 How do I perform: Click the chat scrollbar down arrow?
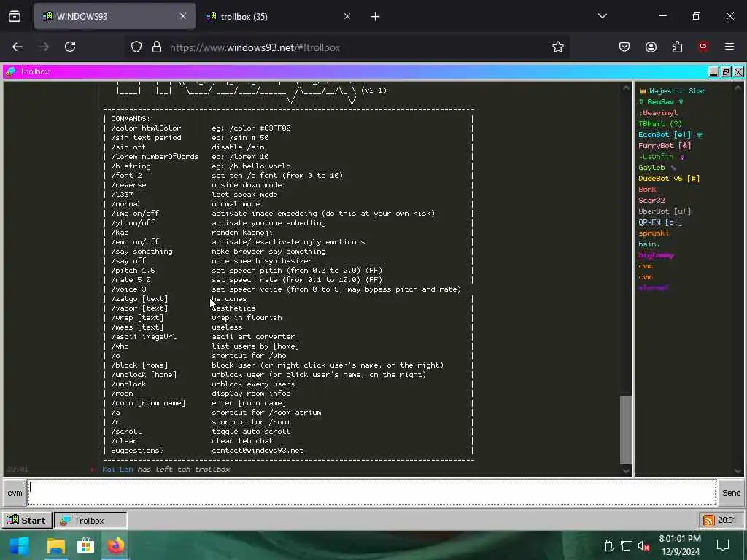pyautogui.click(x=626, y=470)
